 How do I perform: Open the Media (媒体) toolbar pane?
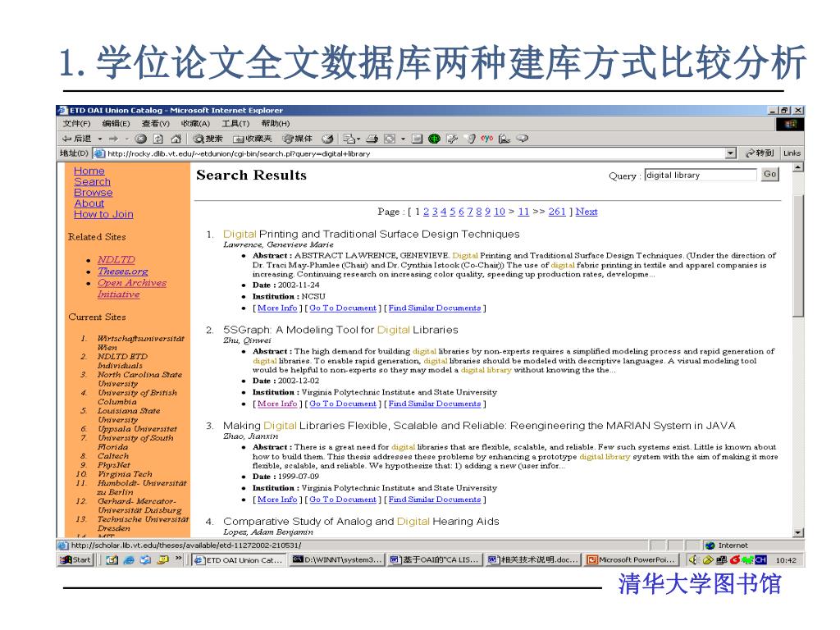pyautogui.click(x=298, y=139)
